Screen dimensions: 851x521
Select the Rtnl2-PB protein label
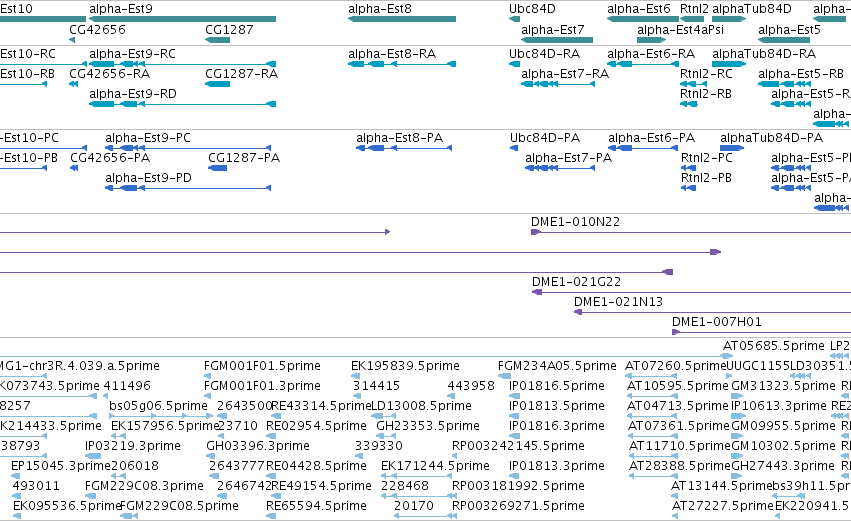[706, 178]
